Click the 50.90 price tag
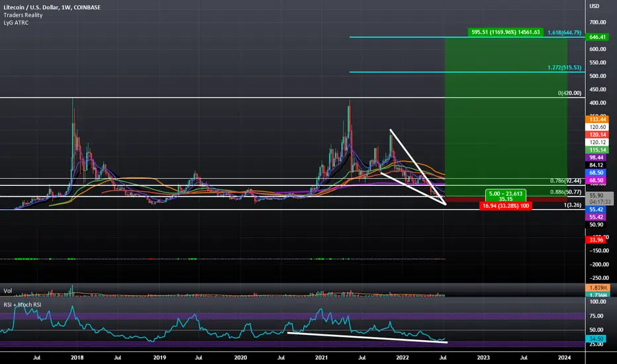 (x=597, y=225)
